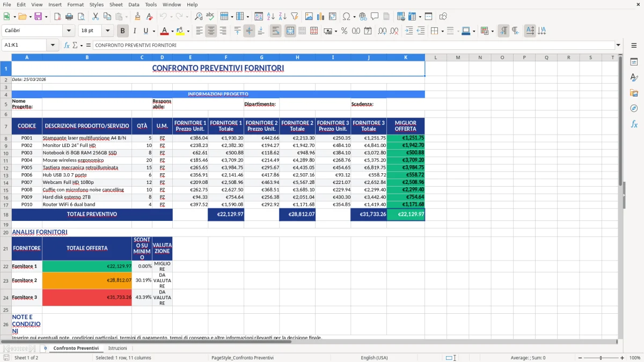Open the font color dropdown arrow
Image resolution: width=644 pixels, height=362 pixels.
172,31
